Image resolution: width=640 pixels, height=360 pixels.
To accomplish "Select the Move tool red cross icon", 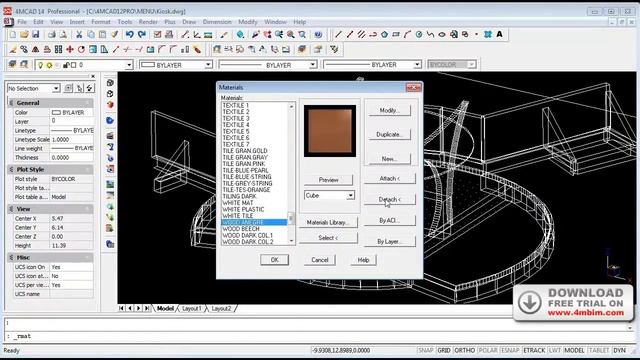I will 70,49.
